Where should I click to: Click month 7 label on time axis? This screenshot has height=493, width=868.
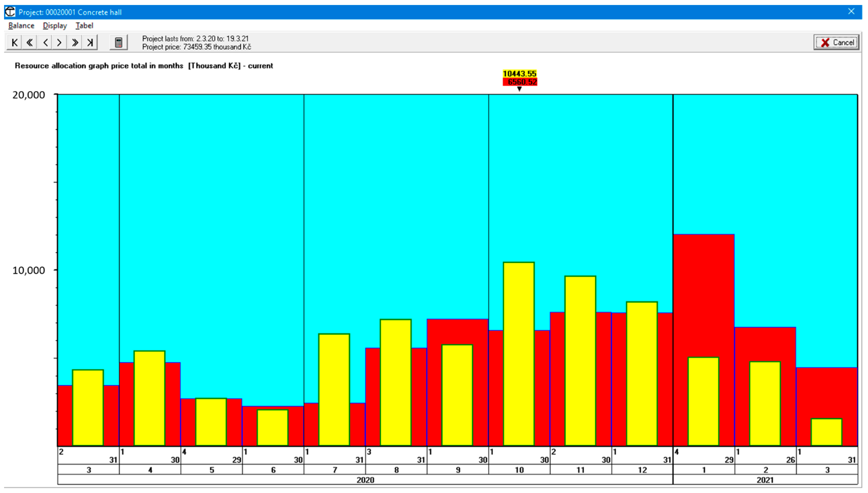pyautogui.click(x=335, y=470)
